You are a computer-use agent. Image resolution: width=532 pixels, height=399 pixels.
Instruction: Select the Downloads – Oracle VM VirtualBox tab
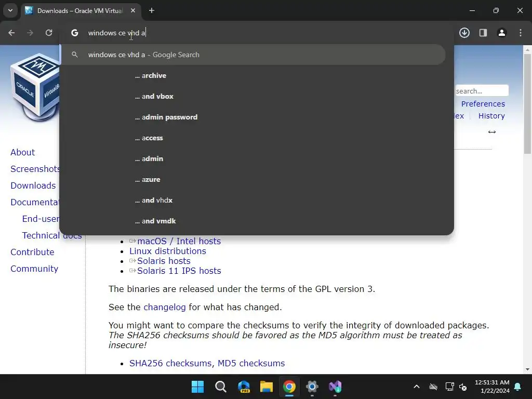(x=81, y=10)
